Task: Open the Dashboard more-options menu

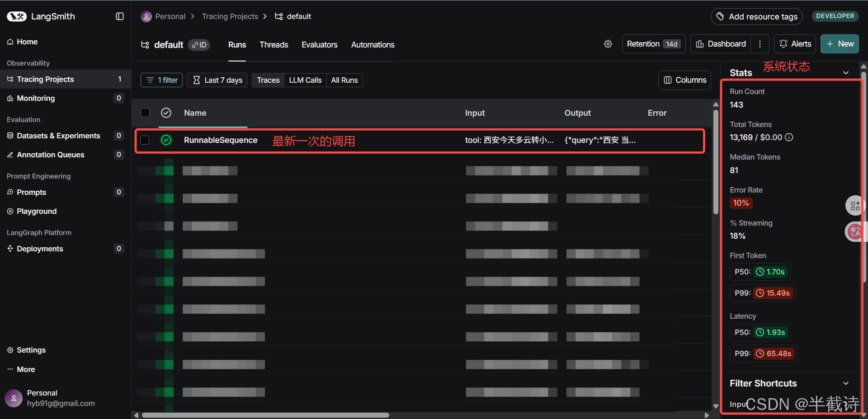Action: click(760, 44)
